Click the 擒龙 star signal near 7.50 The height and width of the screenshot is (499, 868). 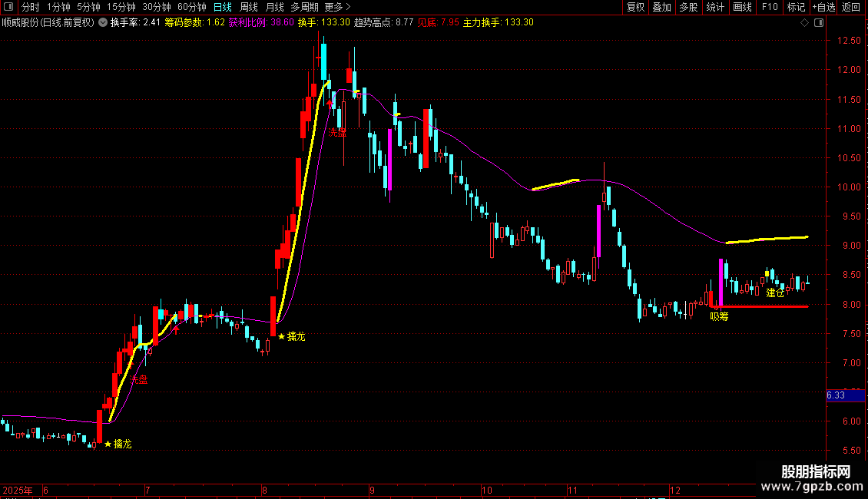click(291, 336)
